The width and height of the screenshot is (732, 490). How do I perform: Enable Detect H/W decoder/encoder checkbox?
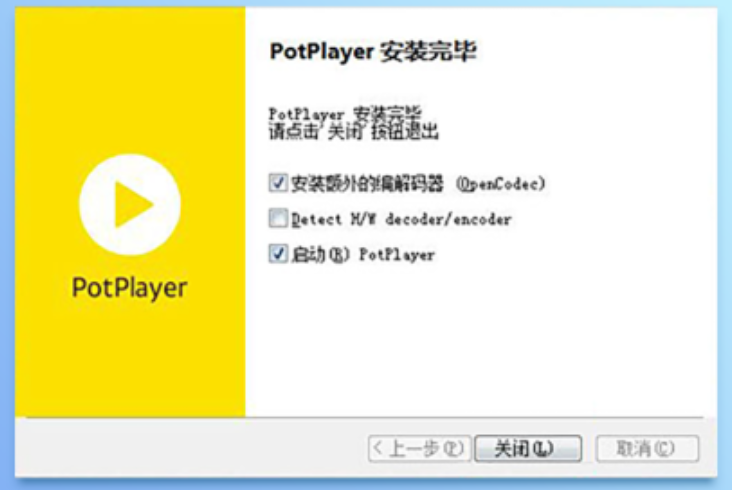pyautogui.click(x=278, y=218)
